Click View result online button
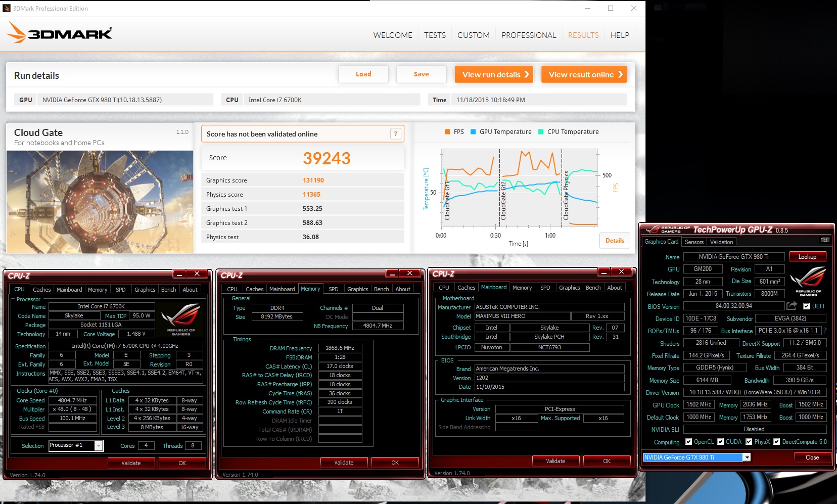This screenshot has height=504, width=837. coord(584,74)
